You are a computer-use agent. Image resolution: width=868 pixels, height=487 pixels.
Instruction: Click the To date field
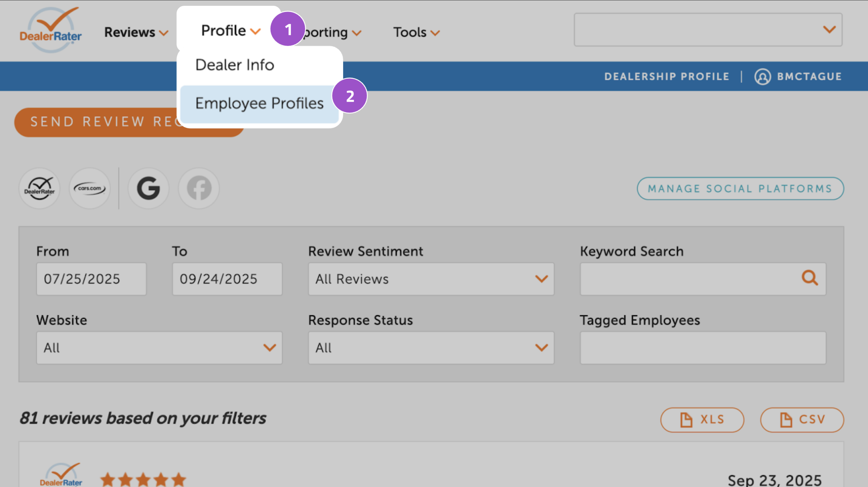point(227,279)
